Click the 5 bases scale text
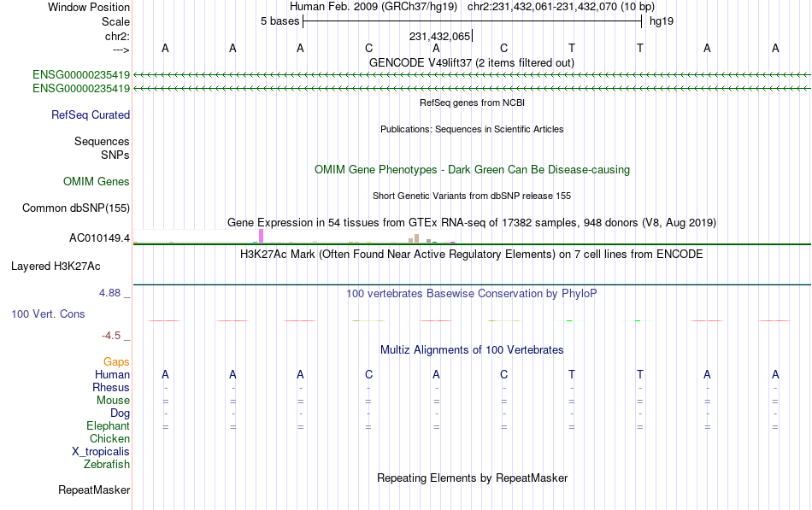This screenshot has height=510, width=812. click(279, 21)
